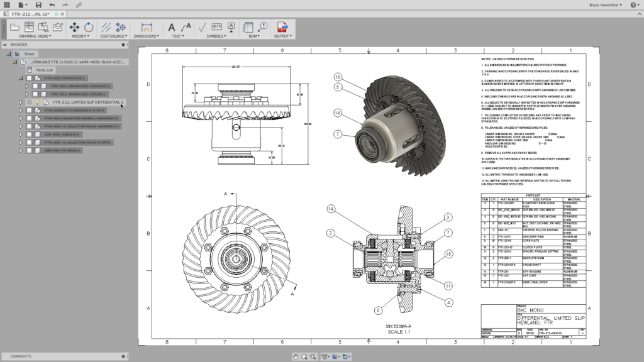Open the BOM table tool
This screenshot has height=362, width=644.
coord(247,26)
